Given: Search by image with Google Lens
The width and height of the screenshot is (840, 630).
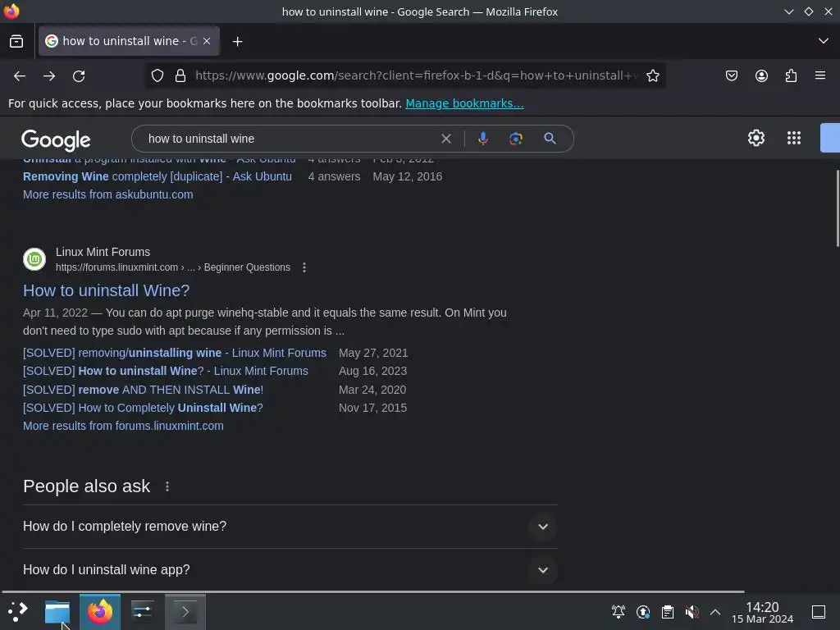Looking at the screenshot, I should (516, 139).
